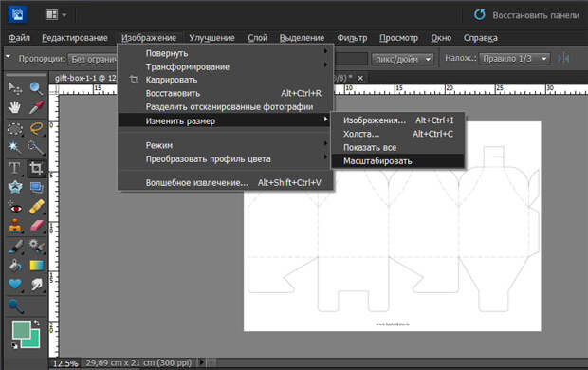Image resolution: width=588 pixels, height=370 pixels.
Task: Select the Quick Selection tool
Action: click(x=36, y=147)
